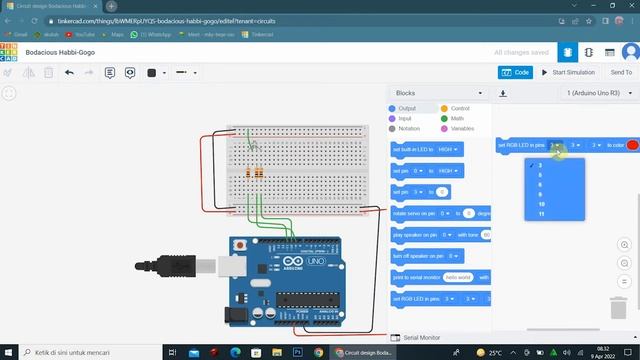Viewport: 640px width, 360px height.
Task: Download the code using download icon
Action: (x=503, y=93)
